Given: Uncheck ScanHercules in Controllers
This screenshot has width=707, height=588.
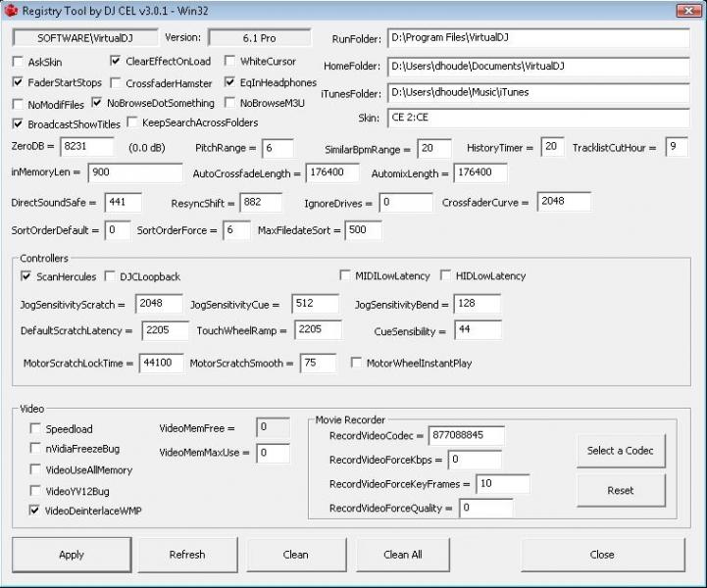Looking at the screenshot, I should pos(26,276).
